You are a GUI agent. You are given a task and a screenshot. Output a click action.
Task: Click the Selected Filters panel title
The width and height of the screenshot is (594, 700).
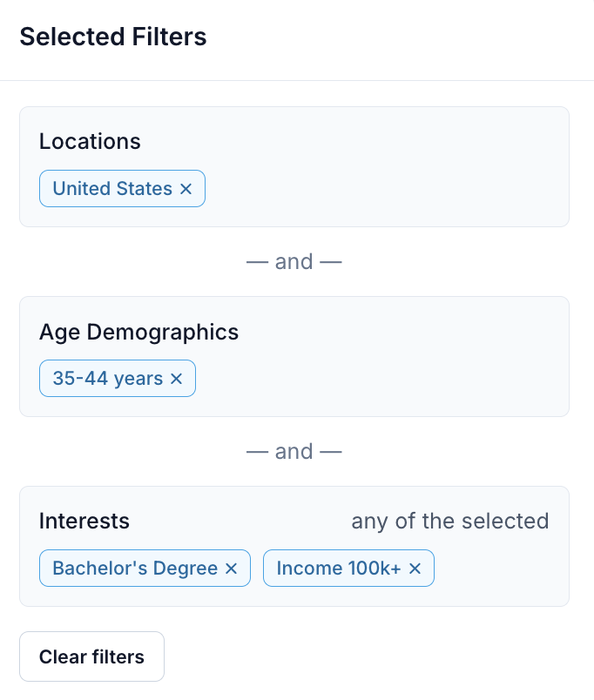tap(113, 37)
